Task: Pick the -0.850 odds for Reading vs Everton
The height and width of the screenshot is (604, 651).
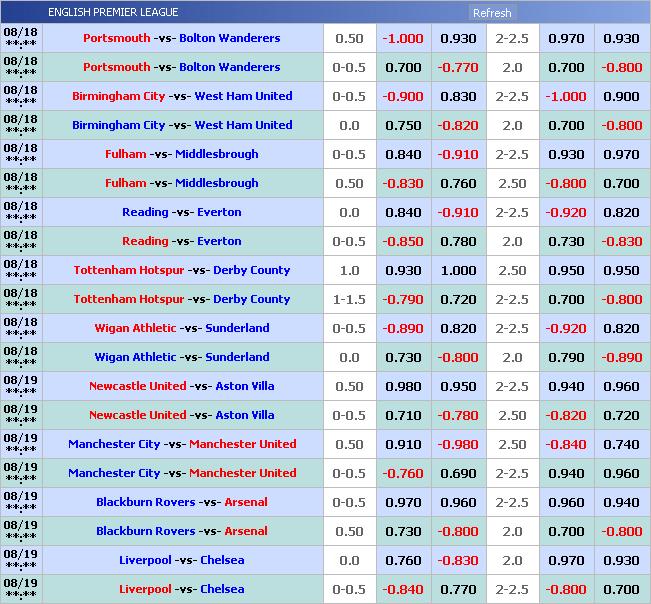Action: [x=403, y=241]
